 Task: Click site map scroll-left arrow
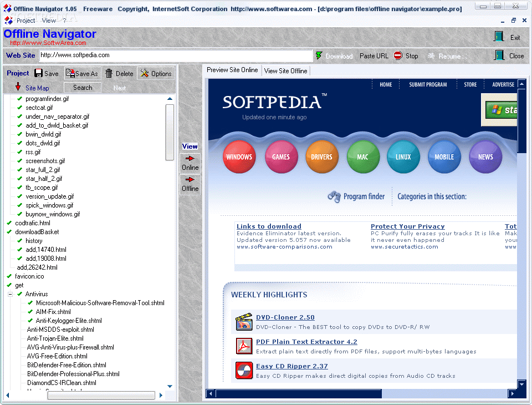click(7, 395)
